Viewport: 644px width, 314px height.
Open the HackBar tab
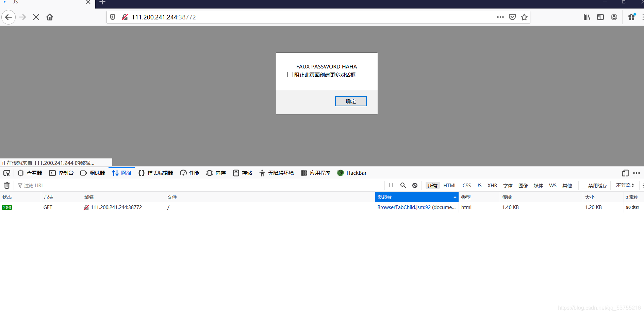coord(352,173)
